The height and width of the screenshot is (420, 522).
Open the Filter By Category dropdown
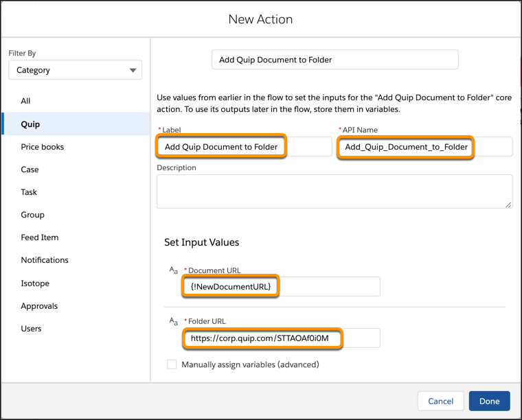pos(76,70)
